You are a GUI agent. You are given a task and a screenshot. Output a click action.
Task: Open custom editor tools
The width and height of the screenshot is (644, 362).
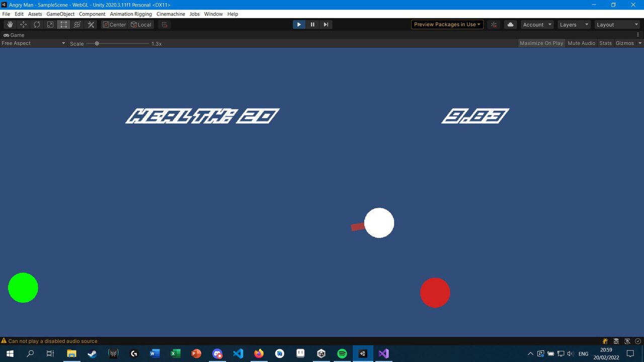click(x=91, y=25)
